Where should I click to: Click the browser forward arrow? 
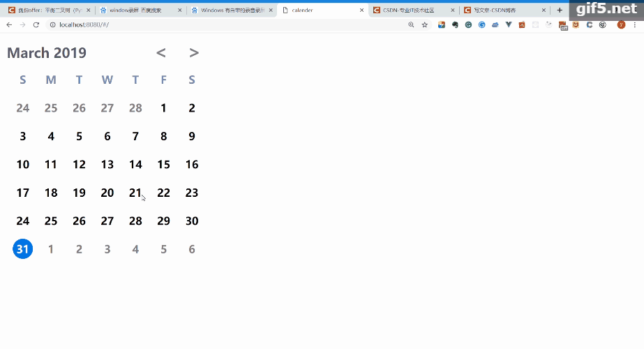click(x=22, y=24)
